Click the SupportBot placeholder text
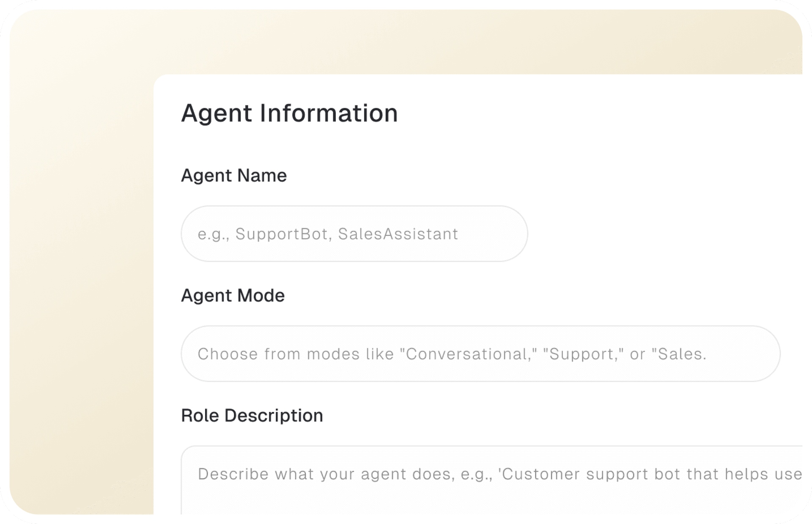This screenshot has width=812, height=524. tap(282, 234)
